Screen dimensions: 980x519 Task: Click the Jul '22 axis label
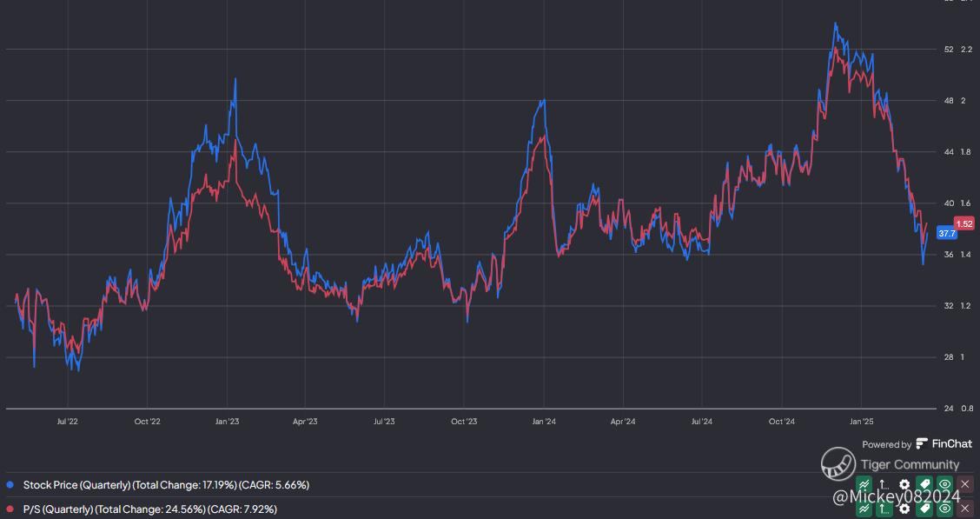[x=68, y=422]
